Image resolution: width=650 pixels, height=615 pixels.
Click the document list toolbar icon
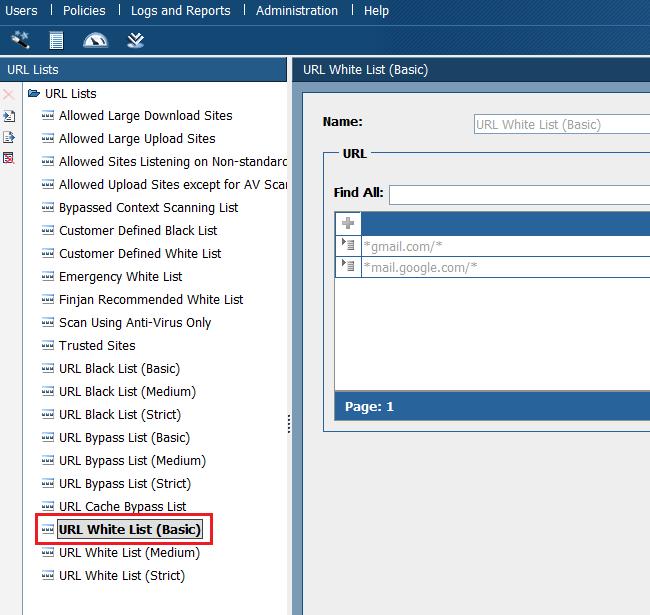(57, 40)
